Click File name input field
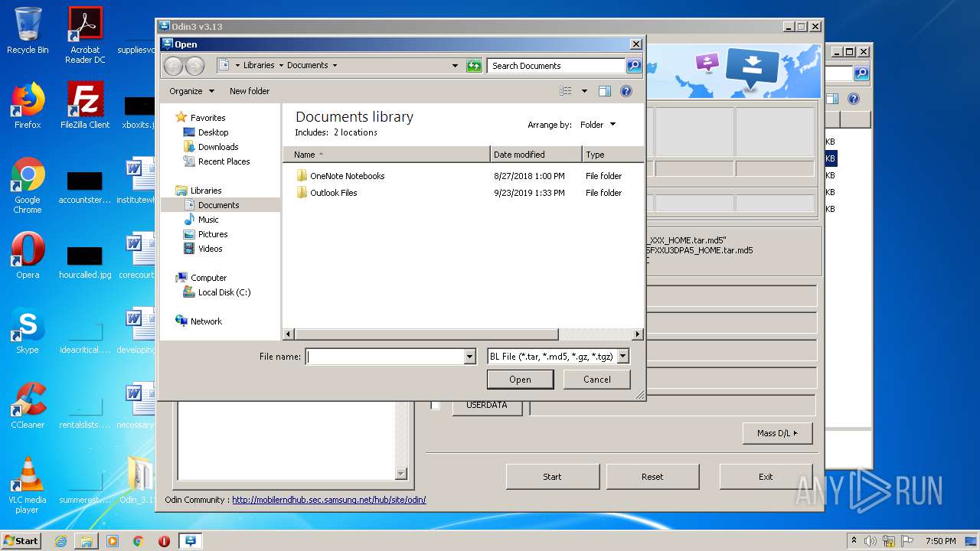 pos(385,357)
